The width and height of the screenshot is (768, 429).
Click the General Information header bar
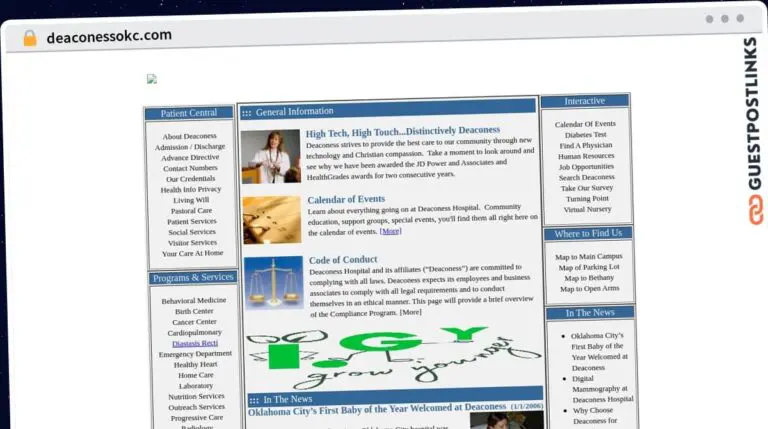pyautogui.click(x=387, y=110)
